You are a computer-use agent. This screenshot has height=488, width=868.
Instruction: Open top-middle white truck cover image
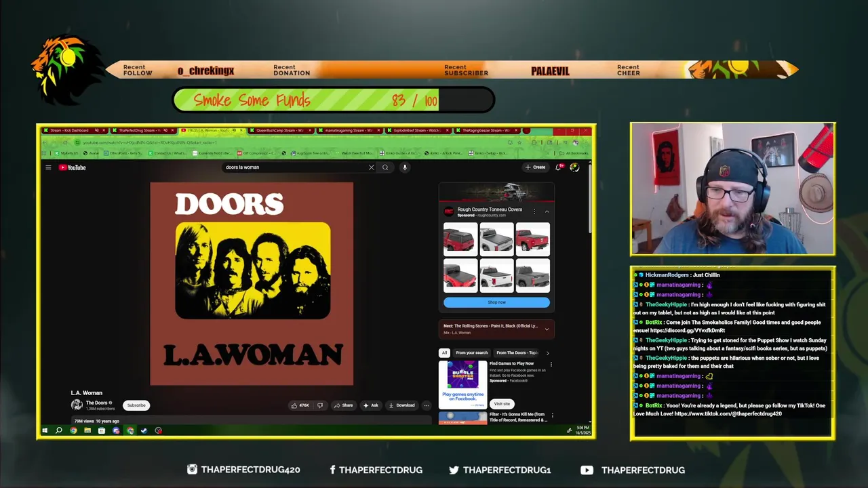496,240
